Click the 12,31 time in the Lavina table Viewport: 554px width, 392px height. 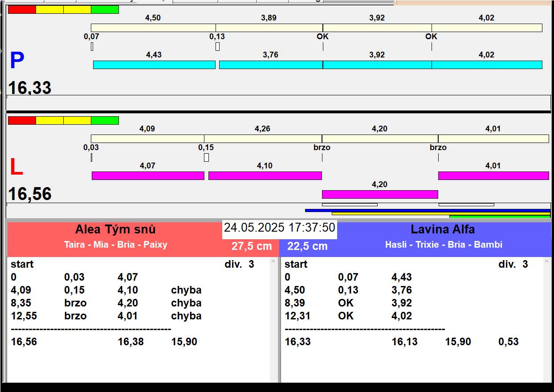297,316
